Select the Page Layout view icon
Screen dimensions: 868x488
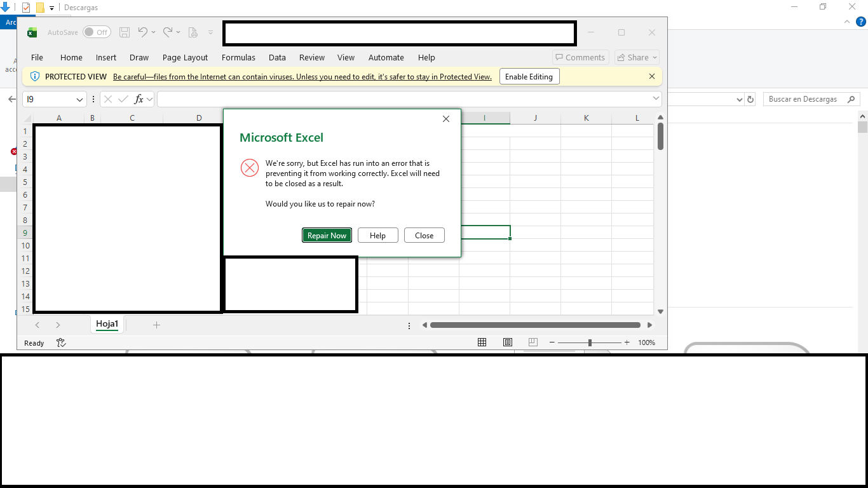coord(508,342)
